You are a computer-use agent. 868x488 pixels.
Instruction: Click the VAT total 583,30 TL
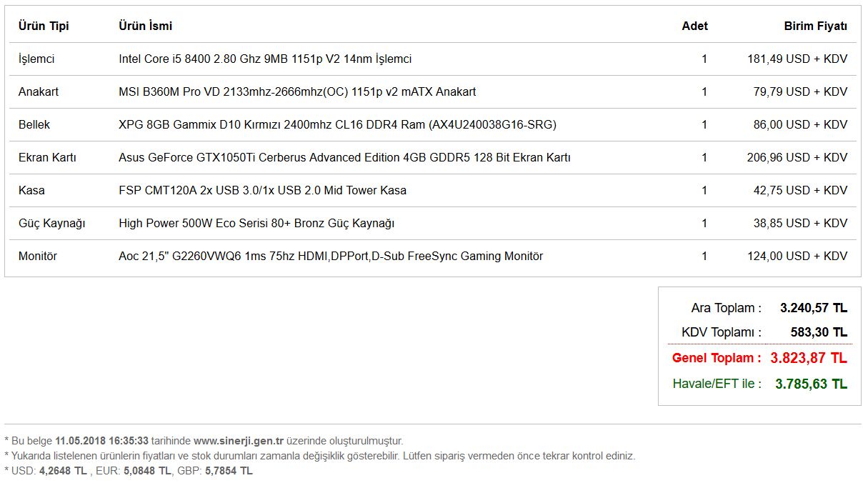tap(819, 332)
